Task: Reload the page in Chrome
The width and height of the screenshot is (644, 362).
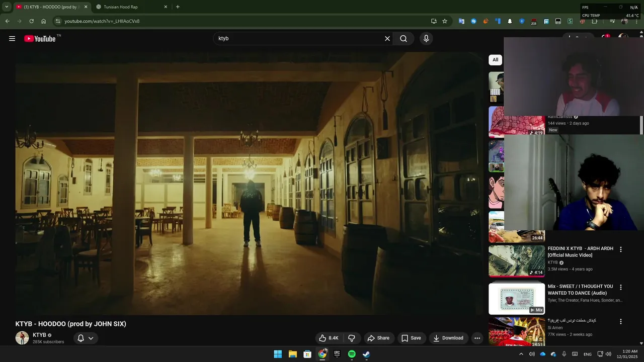Action: pyautogui.click(x=31, y=21)
